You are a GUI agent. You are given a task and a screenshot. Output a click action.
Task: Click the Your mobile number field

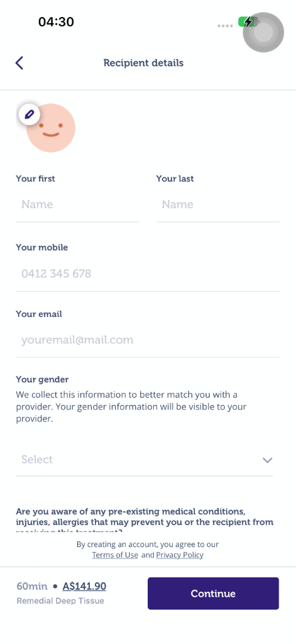click(148, 274)
